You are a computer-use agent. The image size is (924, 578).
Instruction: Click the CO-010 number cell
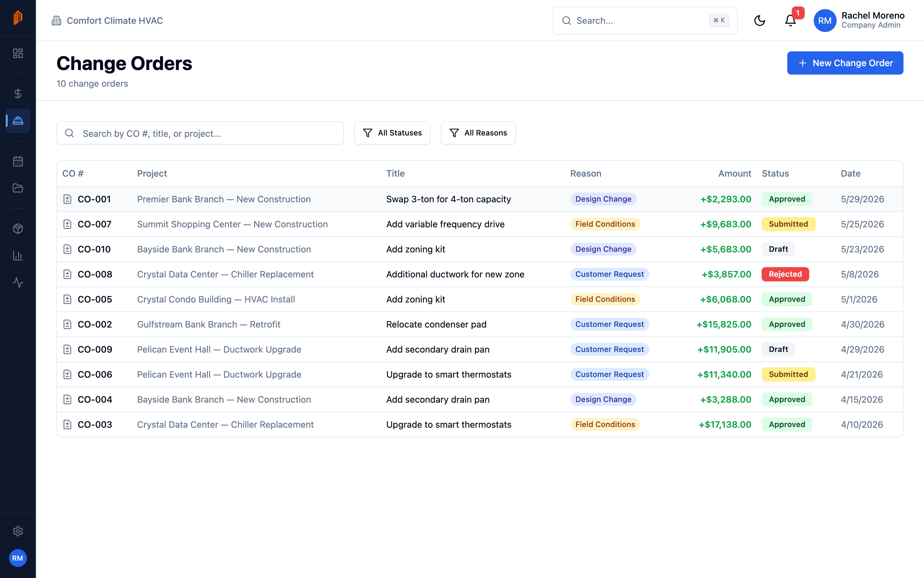click(94, 249)
